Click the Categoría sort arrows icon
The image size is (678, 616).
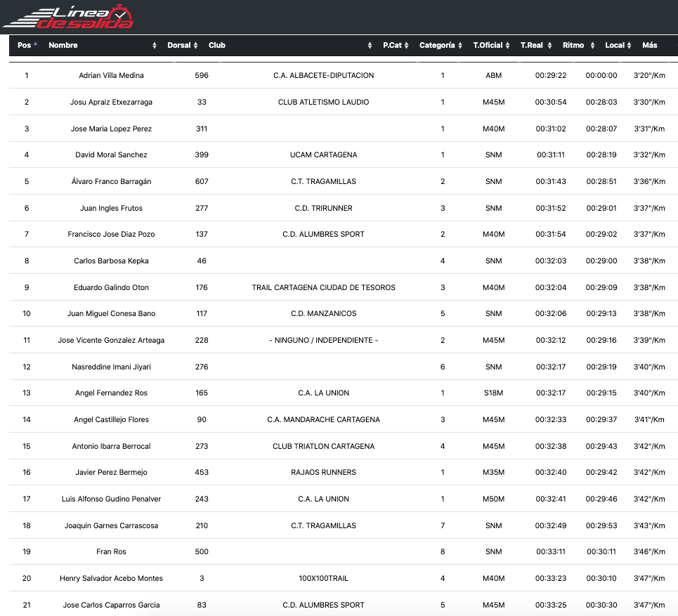[459, 46]
